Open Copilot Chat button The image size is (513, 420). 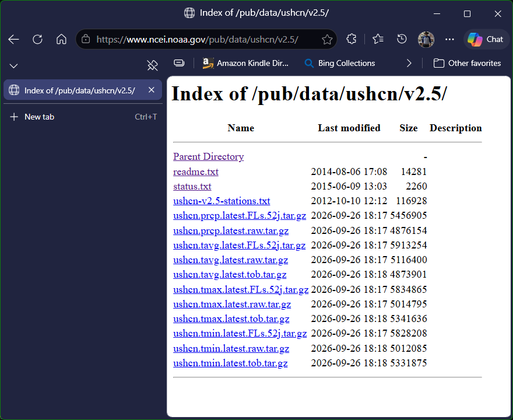tap(486, 39)
